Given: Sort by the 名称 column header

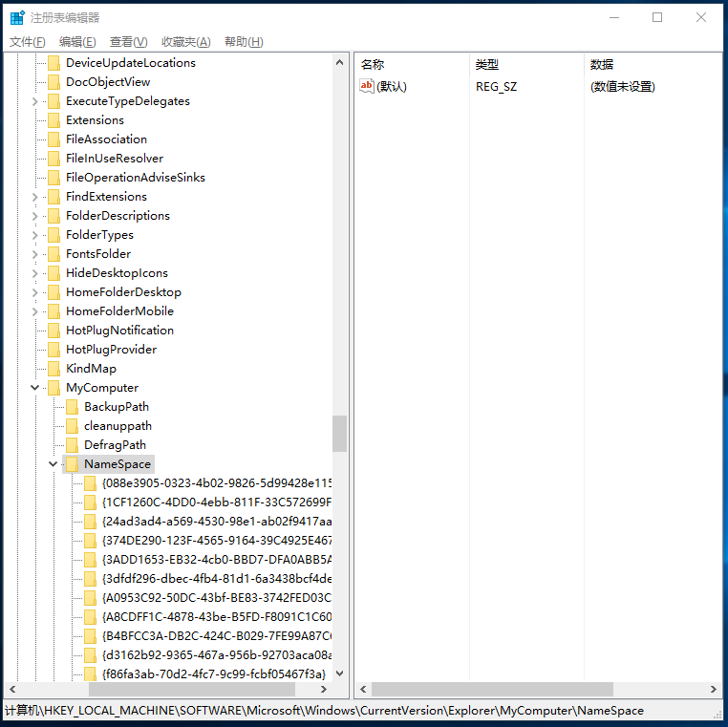Looking at the screenshot, I should pos(412,64).
